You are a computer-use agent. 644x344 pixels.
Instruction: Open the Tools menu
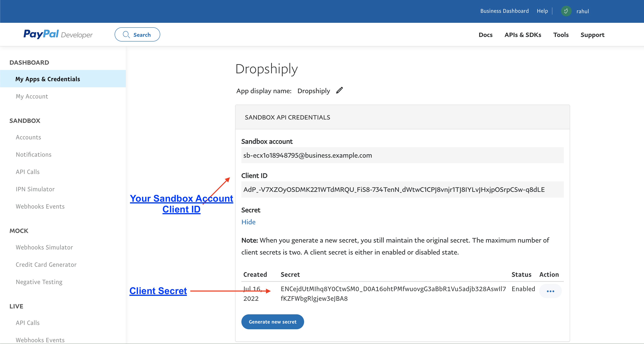561,35
